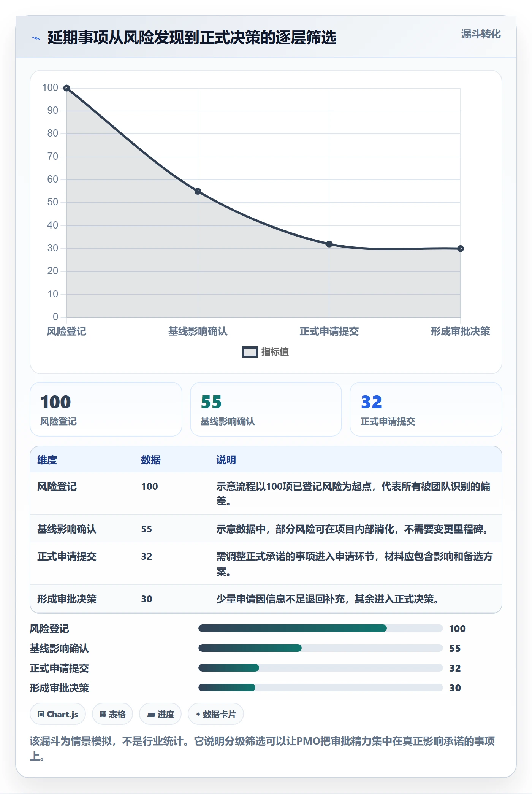
Task: Click the 数据 column header
Action: click(x=151, y=460)
